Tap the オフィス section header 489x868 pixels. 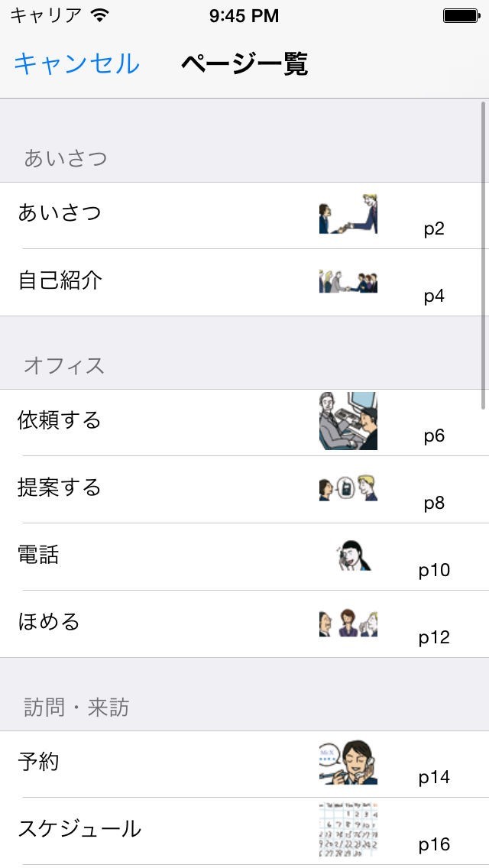click(x=64, y=365)
